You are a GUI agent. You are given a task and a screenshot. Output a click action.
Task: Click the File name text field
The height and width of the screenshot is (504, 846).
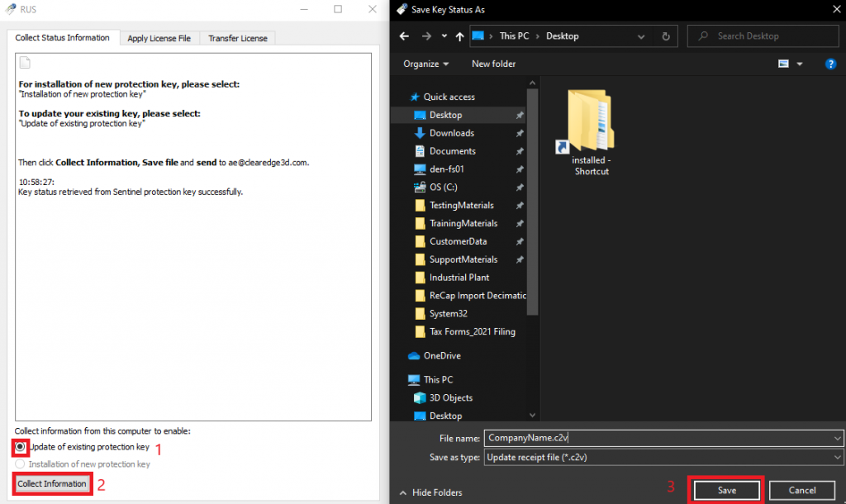[657, 438]
